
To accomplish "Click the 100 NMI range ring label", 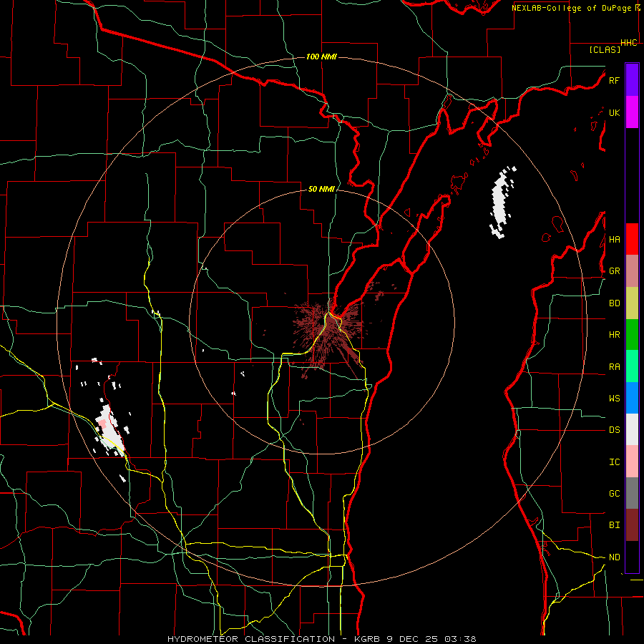I will click(x=321, y=57).
